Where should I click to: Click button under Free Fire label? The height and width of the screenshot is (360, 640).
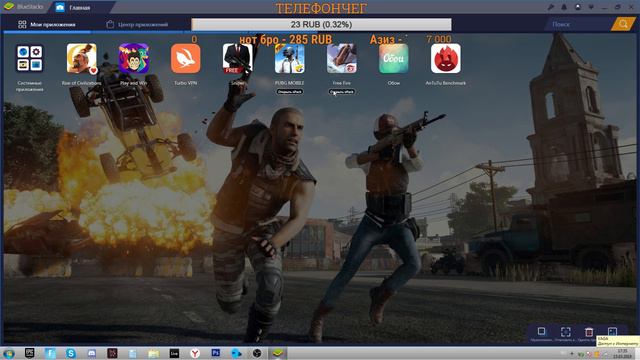(342, 91)
